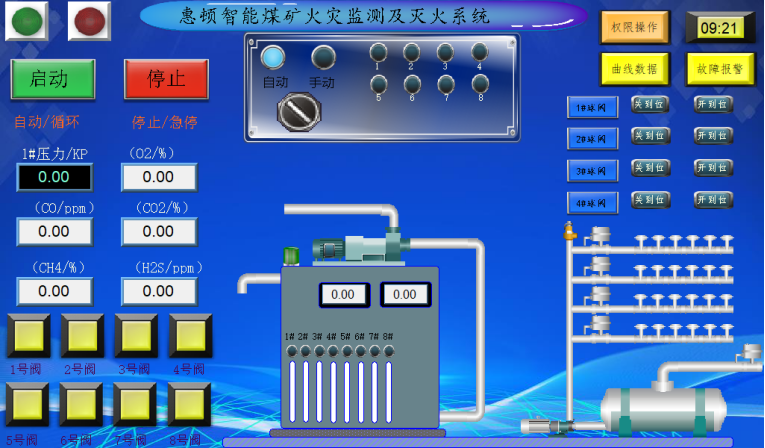The width and height of the screenshot is (765, 448).
Task: Select the 1#球阀 ball valve button
Action: coord(592,107)
